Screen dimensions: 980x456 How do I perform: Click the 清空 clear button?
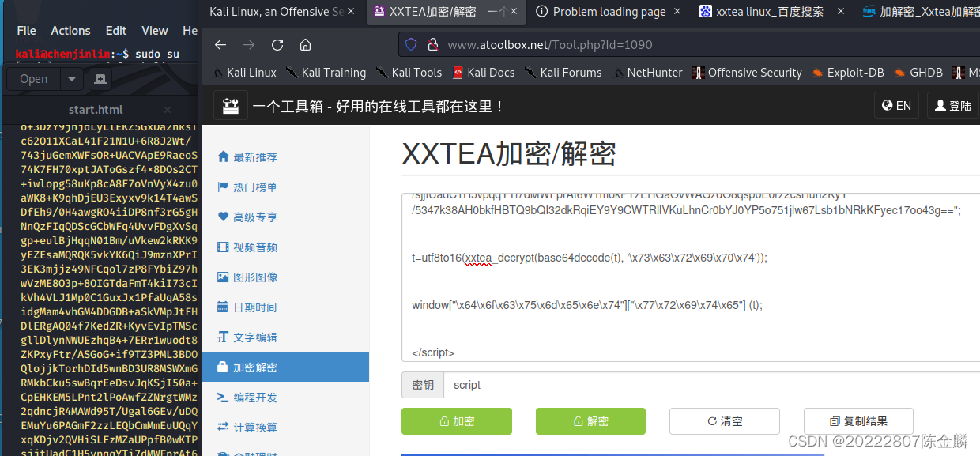pos(724,421)
